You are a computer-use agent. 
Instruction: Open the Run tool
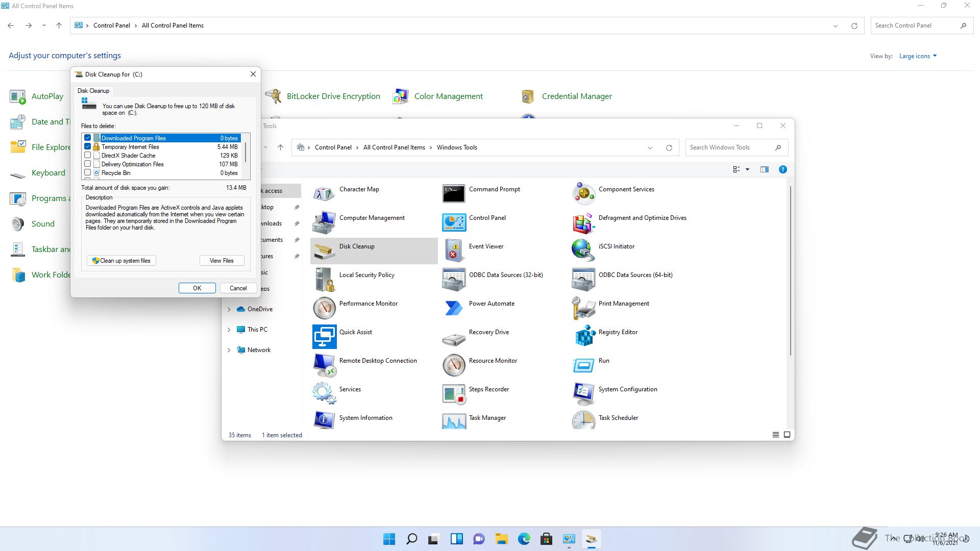(583, 365)
